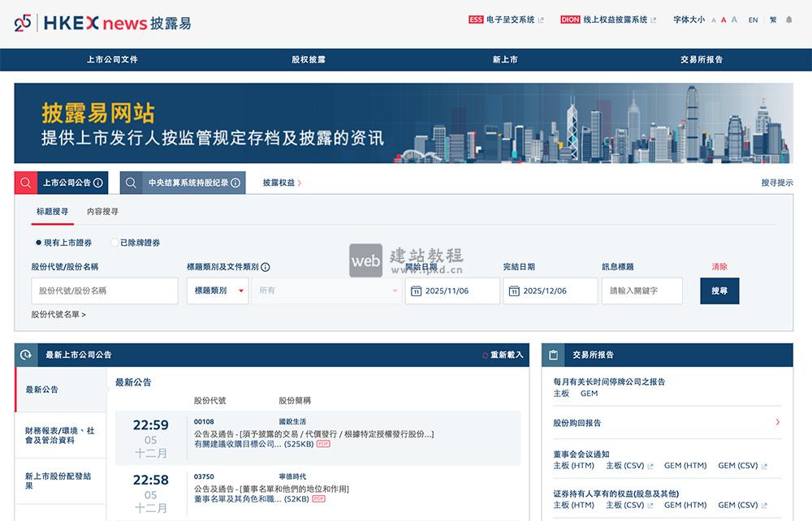Click the 重新載入 reload icon
Screen dimensions: 812x521
click(486, 355)
